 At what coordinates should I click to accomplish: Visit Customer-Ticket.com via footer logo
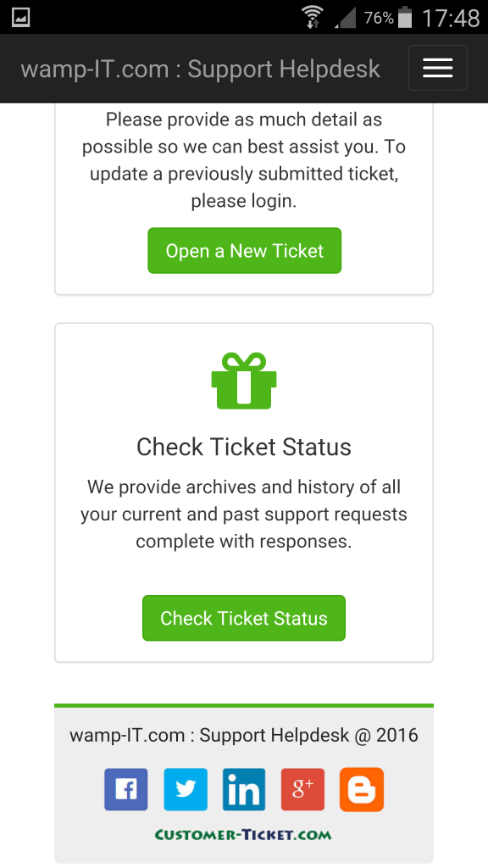coord(243,834)
